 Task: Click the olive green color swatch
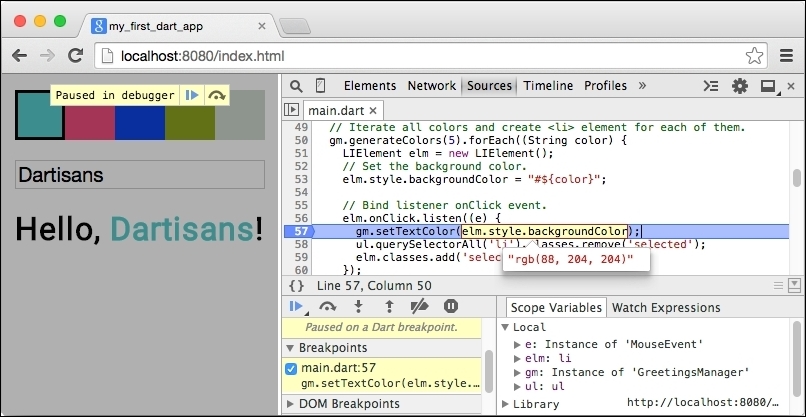coord(190,122)
